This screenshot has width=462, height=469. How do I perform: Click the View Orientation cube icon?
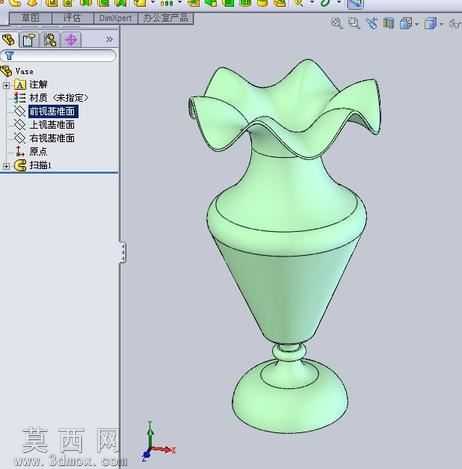pos(406,23)
